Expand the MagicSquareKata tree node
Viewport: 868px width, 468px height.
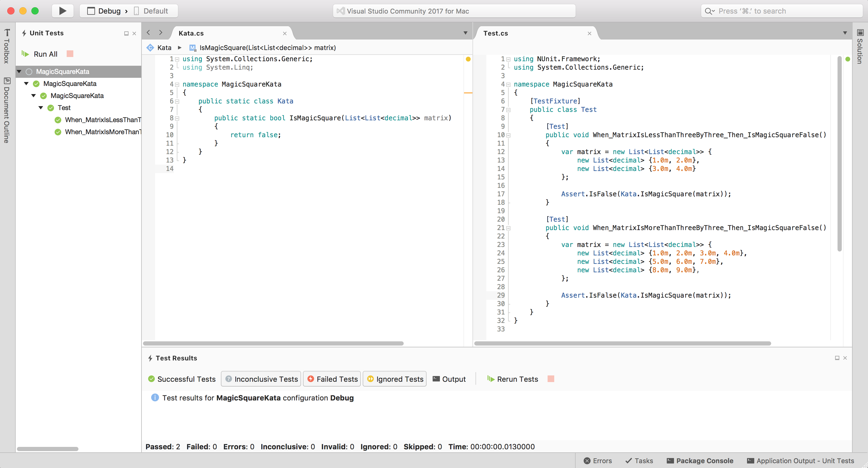(x=21, y=71)
